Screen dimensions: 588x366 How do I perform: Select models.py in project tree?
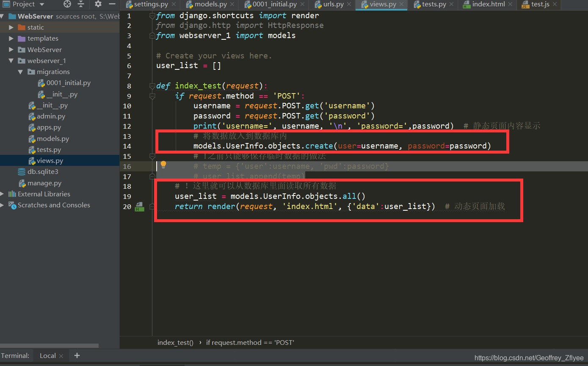tap(53, 139)
